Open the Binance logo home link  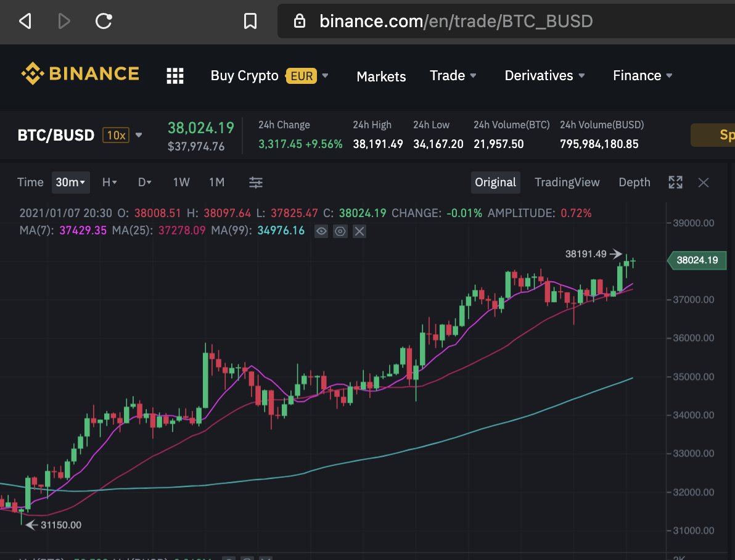point(80,73)
